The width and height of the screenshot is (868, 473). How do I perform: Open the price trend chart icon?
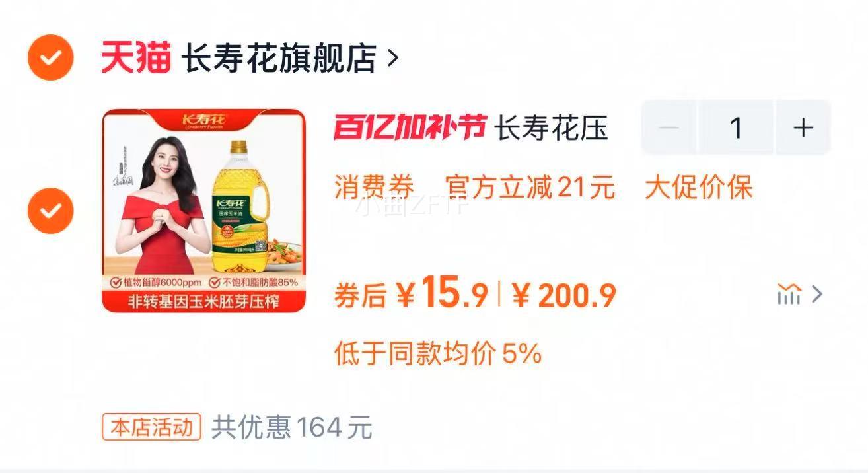pos(789,294)
